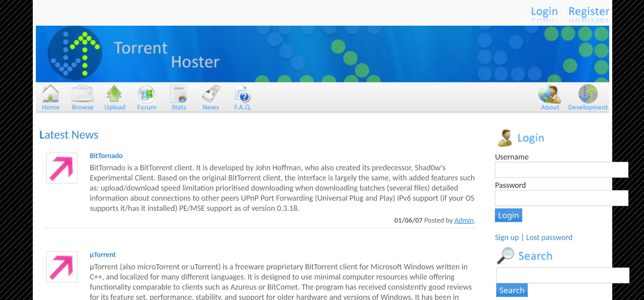Open the News newspaper icon
644x300 pixels.
(x=211, y=94)
